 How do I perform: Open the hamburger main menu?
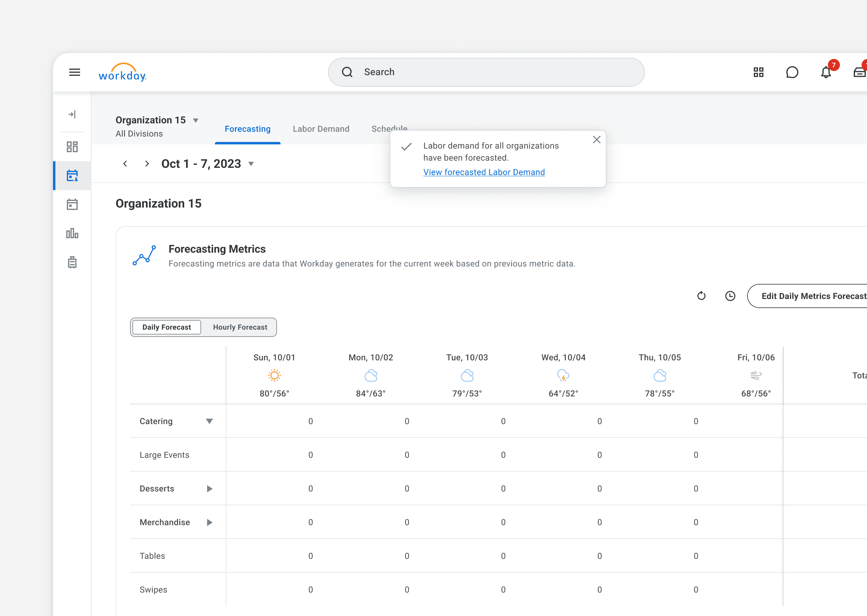tap(74, 72)
